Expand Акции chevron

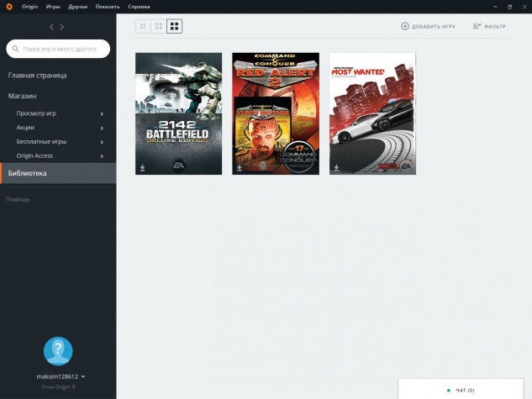[102, 129]
